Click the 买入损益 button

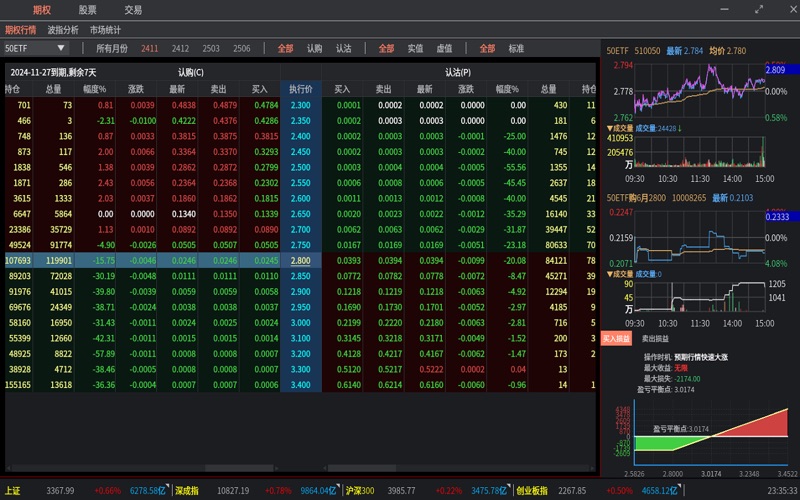[617, 339]
